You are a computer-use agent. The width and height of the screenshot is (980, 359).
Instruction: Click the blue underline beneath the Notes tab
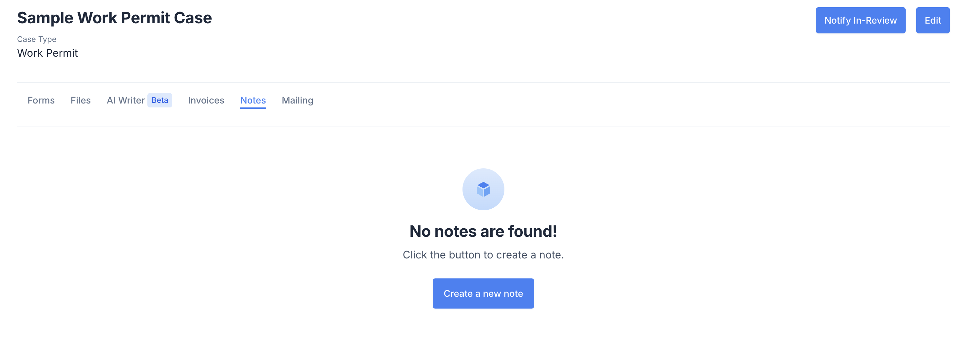pos(253,108)
